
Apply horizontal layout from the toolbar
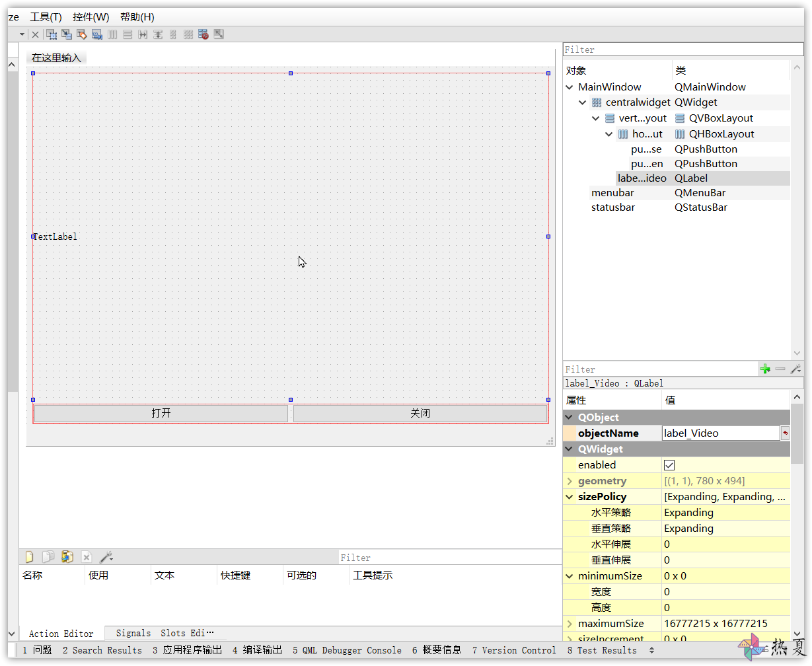point(112,34)
